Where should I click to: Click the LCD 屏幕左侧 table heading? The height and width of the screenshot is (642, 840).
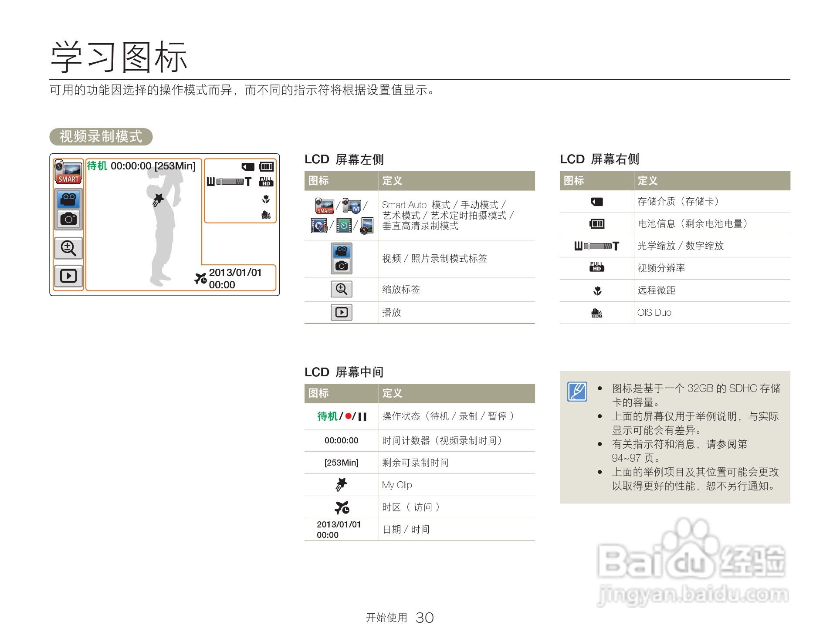(x=344, y=159)
